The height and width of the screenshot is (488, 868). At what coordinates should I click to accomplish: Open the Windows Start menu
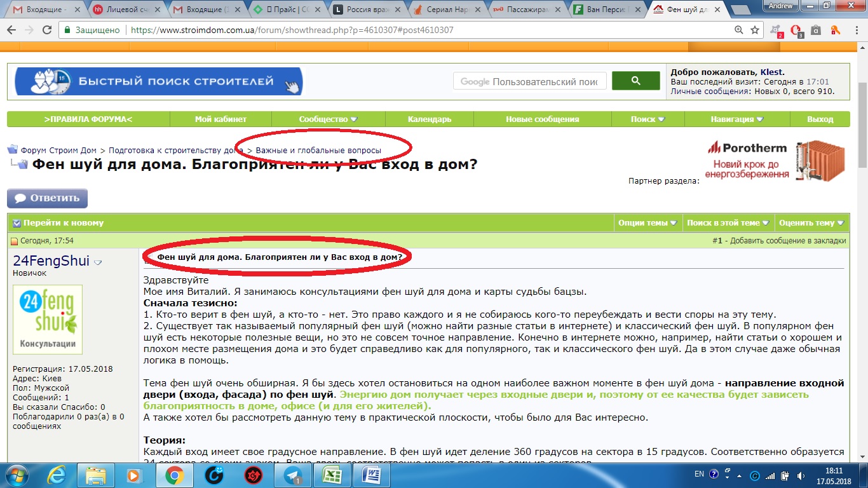point(17,475)
